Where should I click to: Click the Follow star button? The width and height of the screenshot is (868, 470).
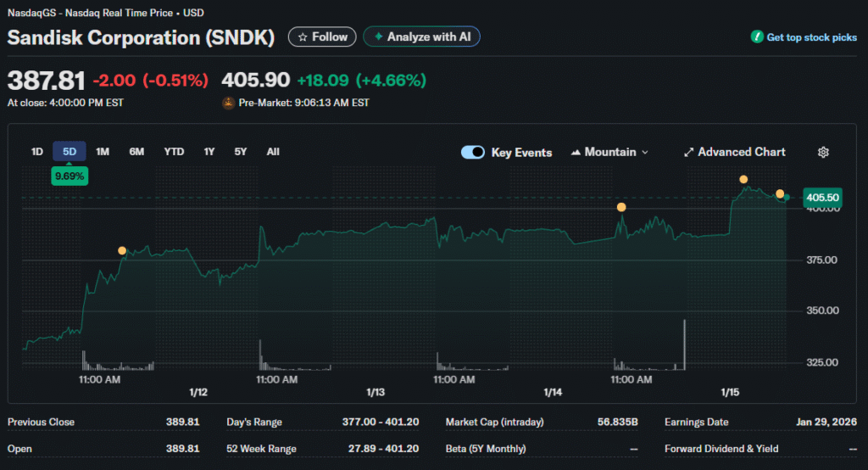(x=322, y=37)
